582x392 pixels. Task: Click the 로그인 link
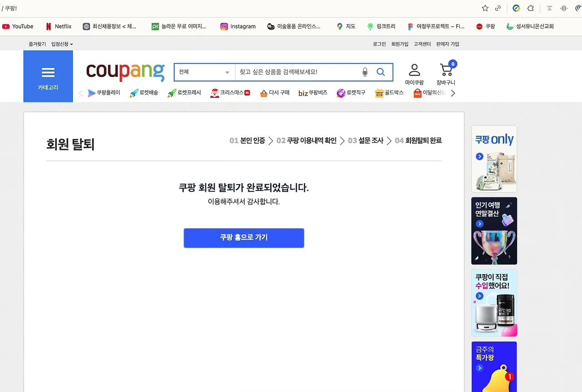click(379, 44)
